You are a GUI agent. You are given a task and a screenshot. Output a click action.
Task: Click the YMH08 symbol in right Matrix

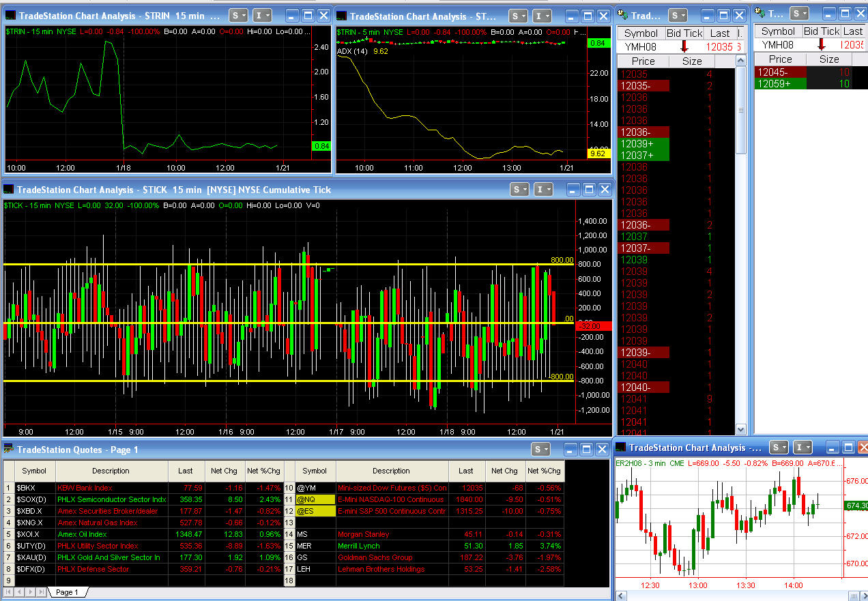(x=778, y=44)
